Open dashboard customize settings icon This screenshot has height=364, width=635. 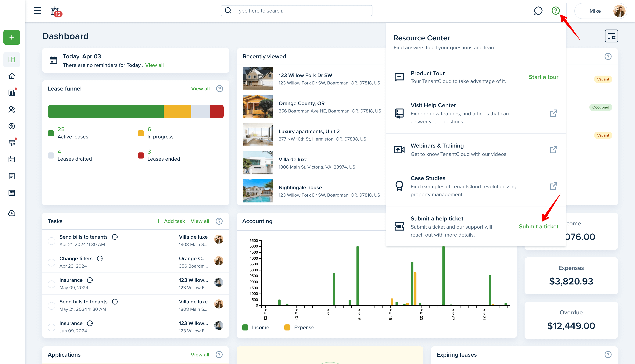pos(611,36)
